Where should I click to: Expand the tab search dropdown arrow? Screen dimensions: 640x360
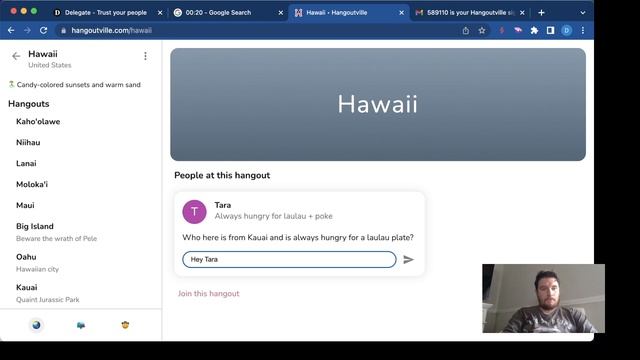583,13
